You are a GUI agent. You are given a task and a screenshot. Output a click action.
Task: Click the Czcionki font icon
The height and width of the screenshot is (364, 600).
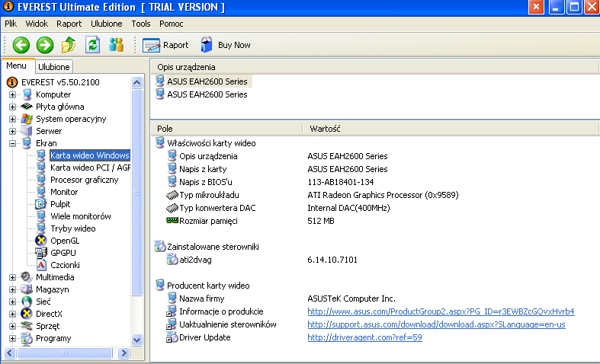(41, 265)
